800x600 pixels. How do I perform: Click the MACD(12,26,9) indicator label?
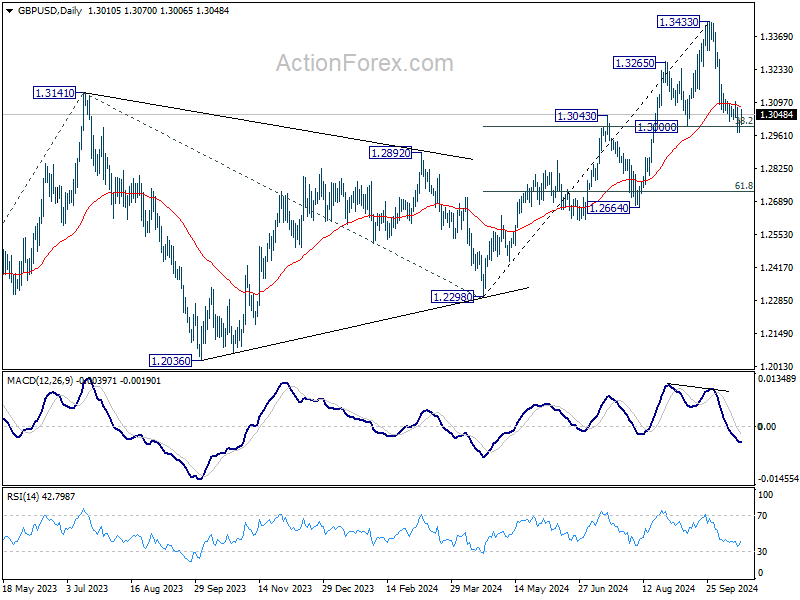40,381
